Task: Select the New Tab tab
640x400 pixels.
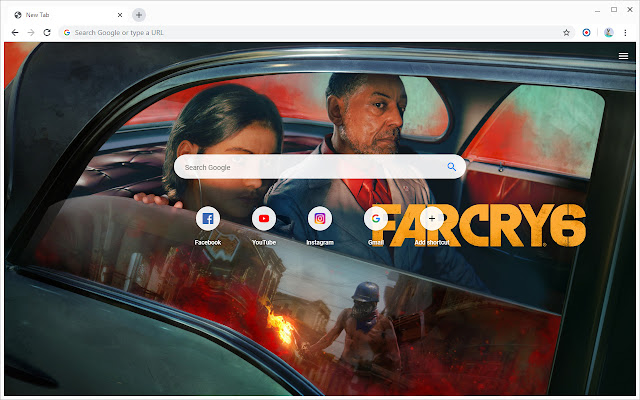Action: tap(67, 15)
